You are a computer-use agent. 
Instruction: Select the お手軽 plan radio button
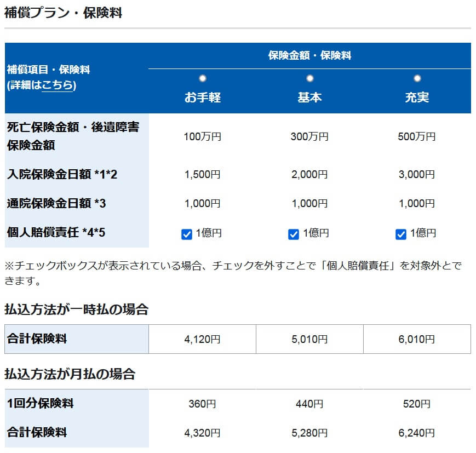point(203,78)
